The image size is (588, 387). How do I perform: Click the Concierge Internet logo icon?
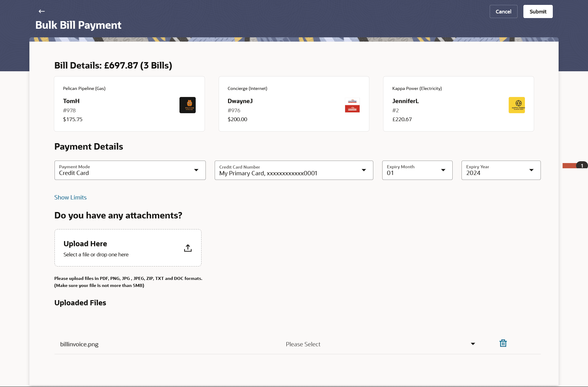pyautogui.click(x=352, y=105)
